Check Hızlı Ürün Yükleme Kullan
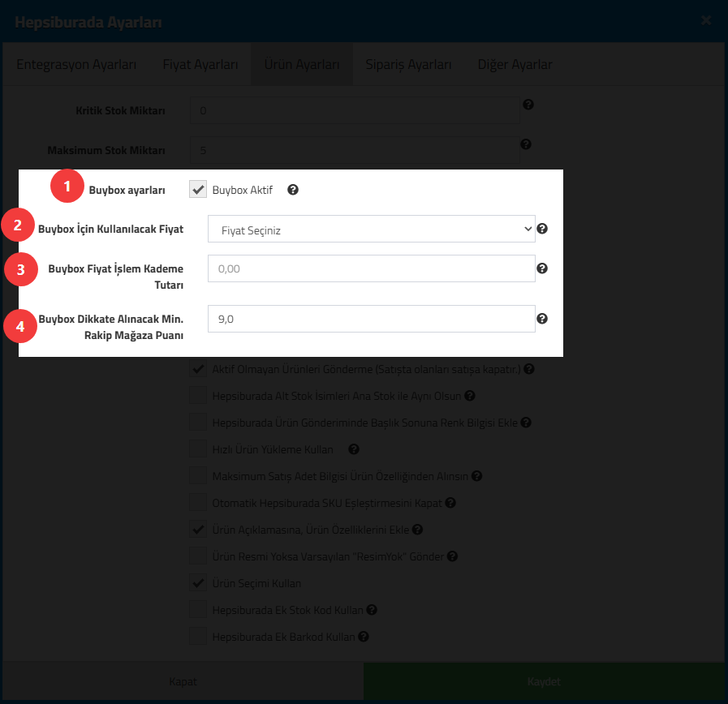 (198, 449)
